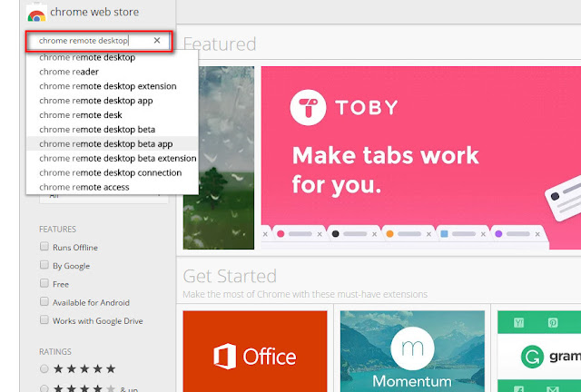Click the Toby logo icon in banner
Viewport: 581px width, 392px height.
coord(308,107)
